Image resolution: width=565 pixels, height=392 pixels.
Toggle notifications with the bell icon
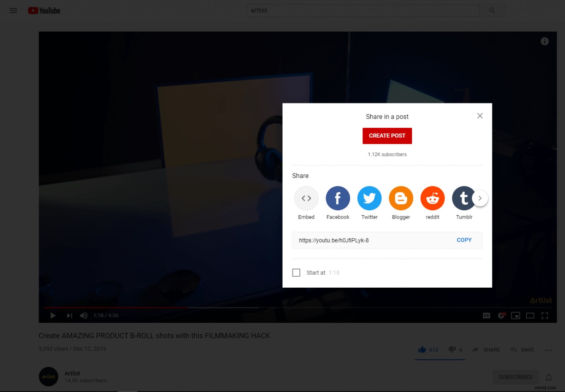pyautogui.click(x=548, y=377)
